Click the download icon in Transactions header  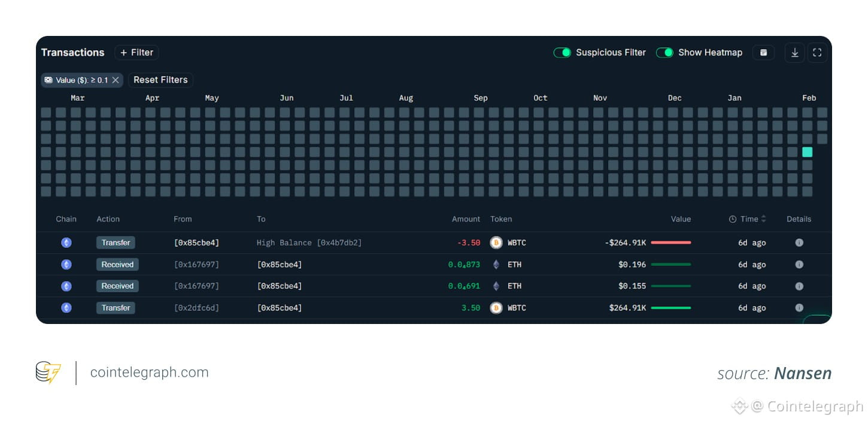tap(794, 53)
